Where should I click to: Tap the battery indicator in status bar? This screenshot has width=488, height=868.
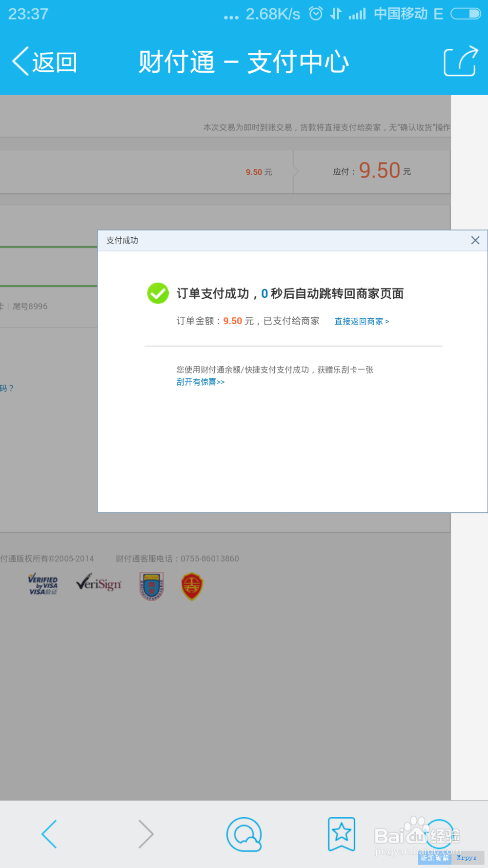point(466,14)
